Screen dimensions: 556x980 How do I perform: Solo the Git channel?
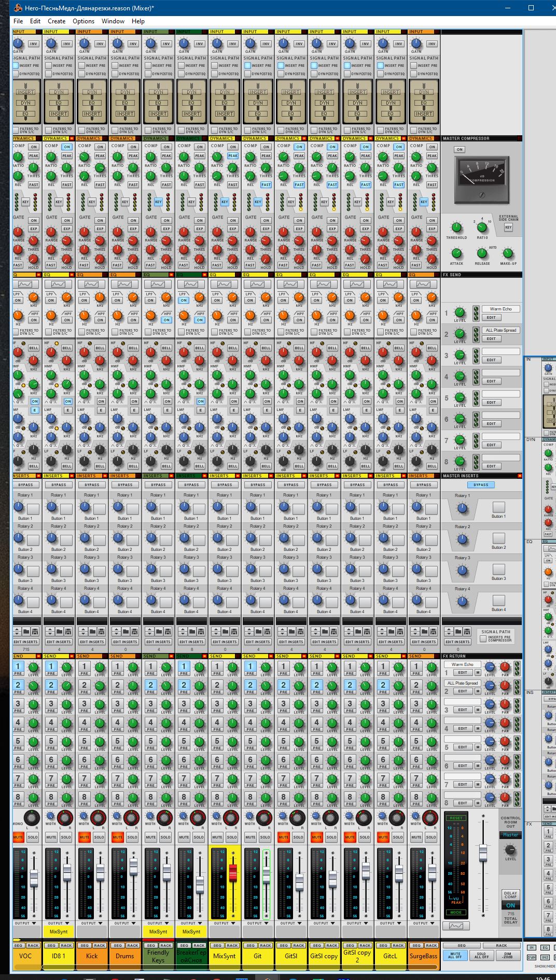coord(265,837)
